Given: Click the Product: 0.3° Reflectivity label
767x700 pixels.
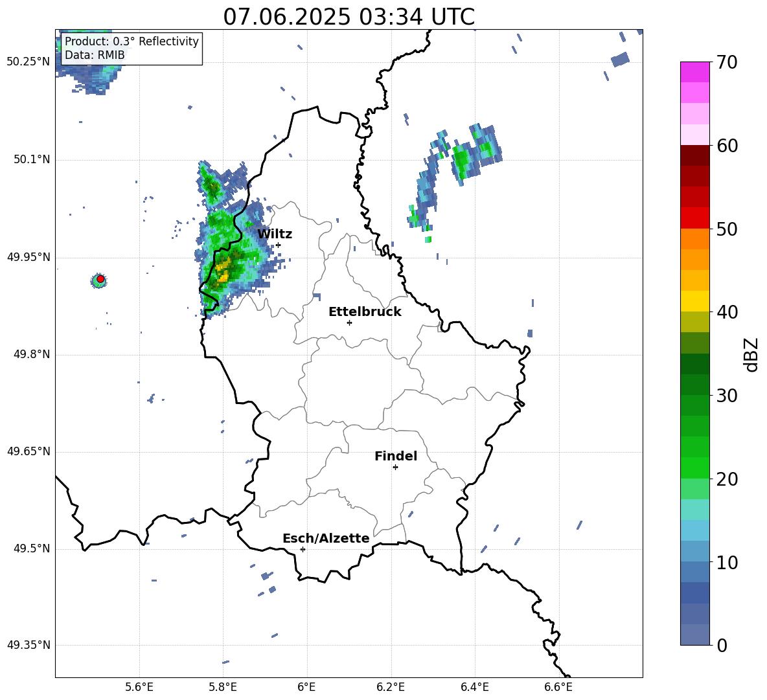Looking at the screenshot, I should 132,41.
